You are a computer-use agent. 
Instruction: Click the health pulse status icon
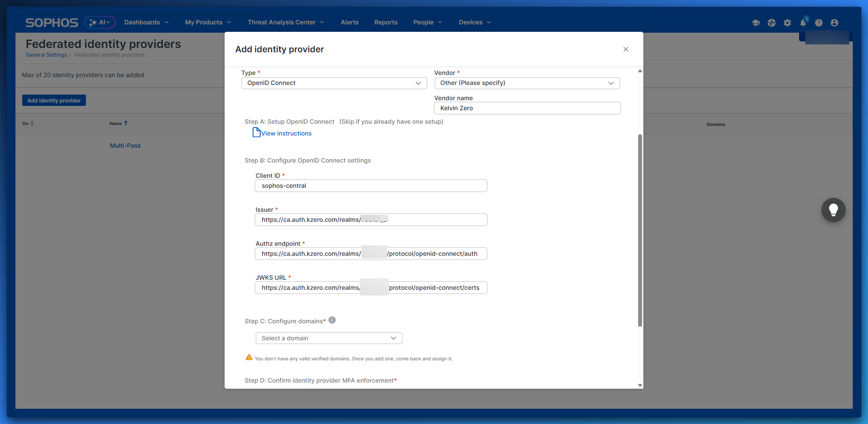pos(772,23)
